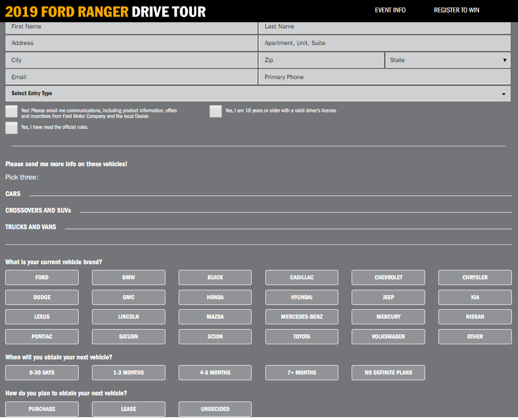Open the Event Info menu item
518x420 pixels.
pos(390,10)
